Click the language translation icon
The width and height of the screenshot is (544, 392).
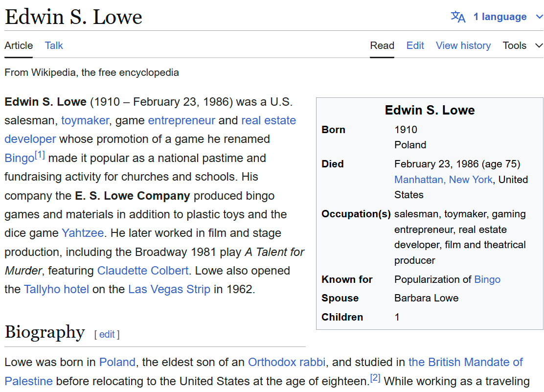(x=458, y=17)
